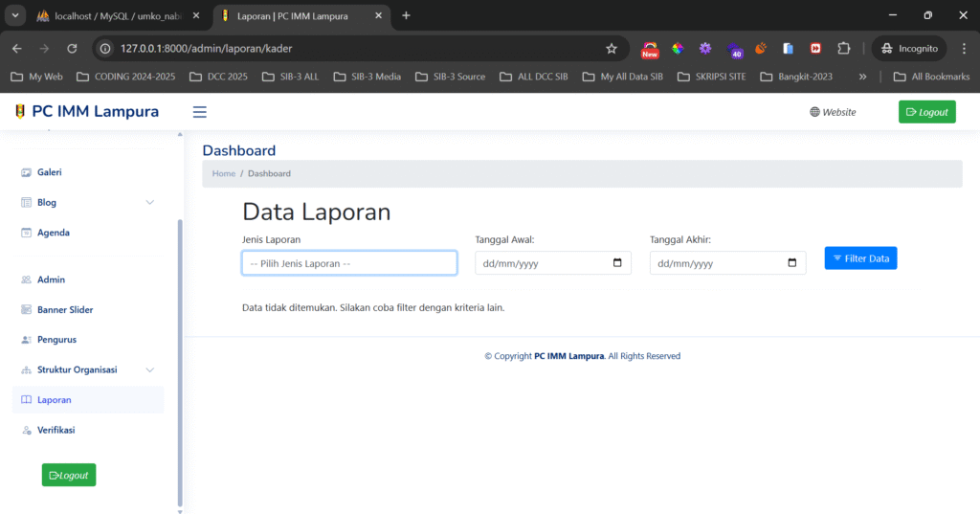Open Banner Slider menu item
The height and width of the screenshot is (514, 980).
(x=64, y=310)
